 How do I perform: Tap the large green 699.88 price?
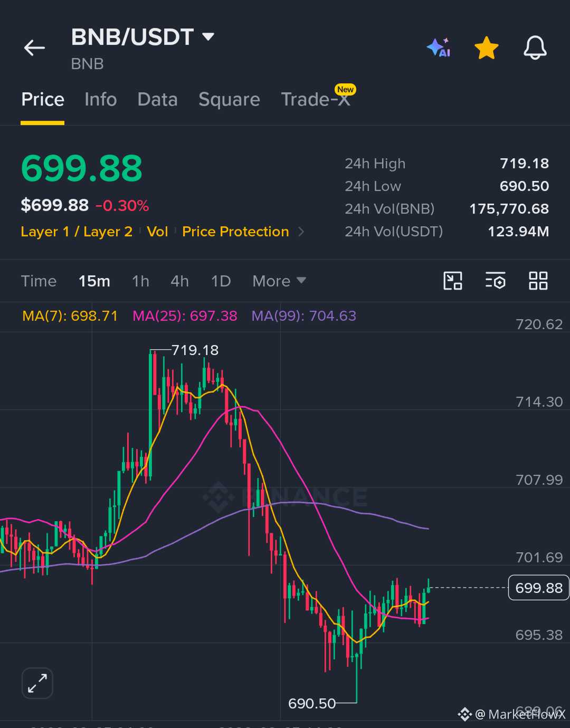[82, 169]
